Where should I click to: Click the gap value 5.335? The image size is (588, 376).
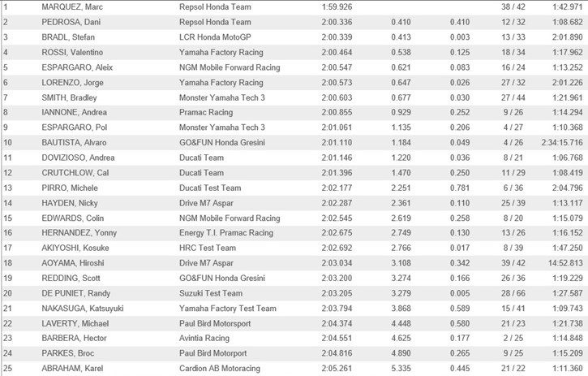tap(401, 369)
